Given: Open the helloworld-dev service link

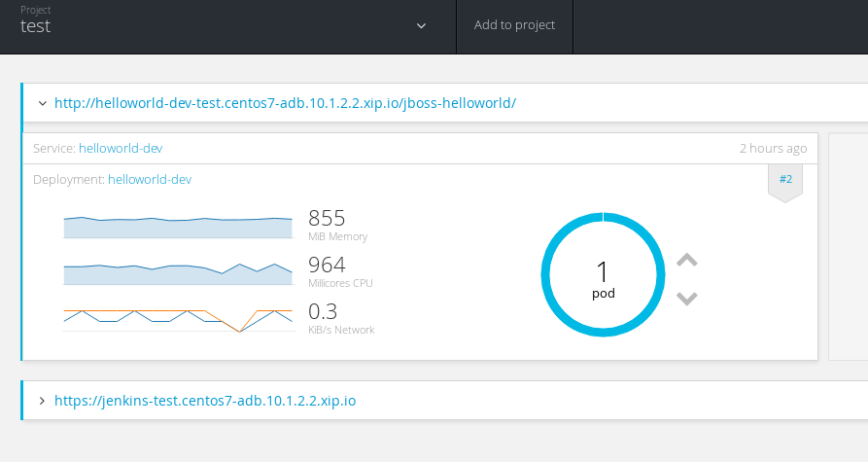Looking at the screenshot, I should (121, 149).
